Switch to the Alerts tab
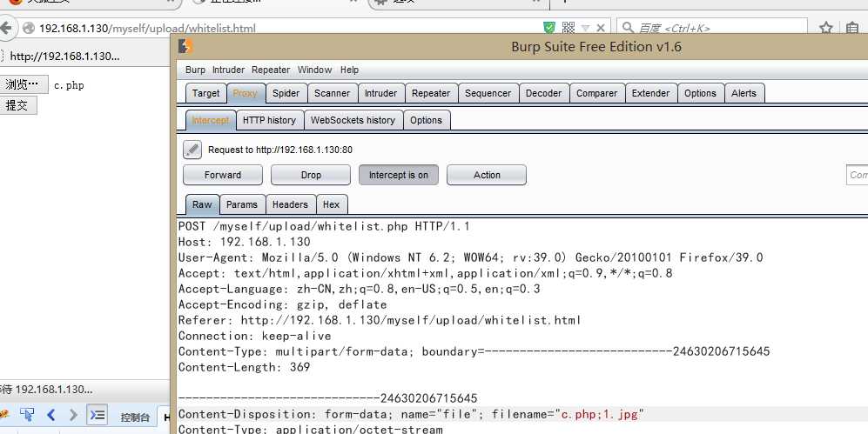Image resolution: width=868 pixels, height=434 pixels. 744,93
